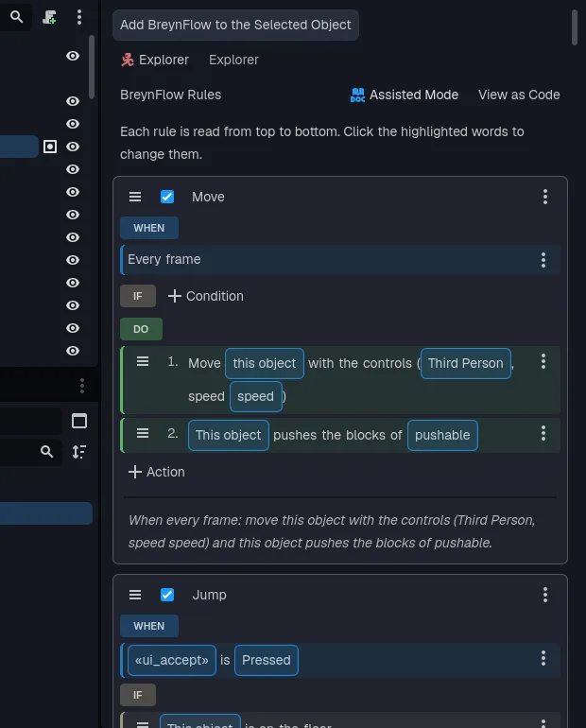This screenshot has height=728, width=586.
Task: Click Add BreynFlow to the Selected Object
Action: [235, 26]
